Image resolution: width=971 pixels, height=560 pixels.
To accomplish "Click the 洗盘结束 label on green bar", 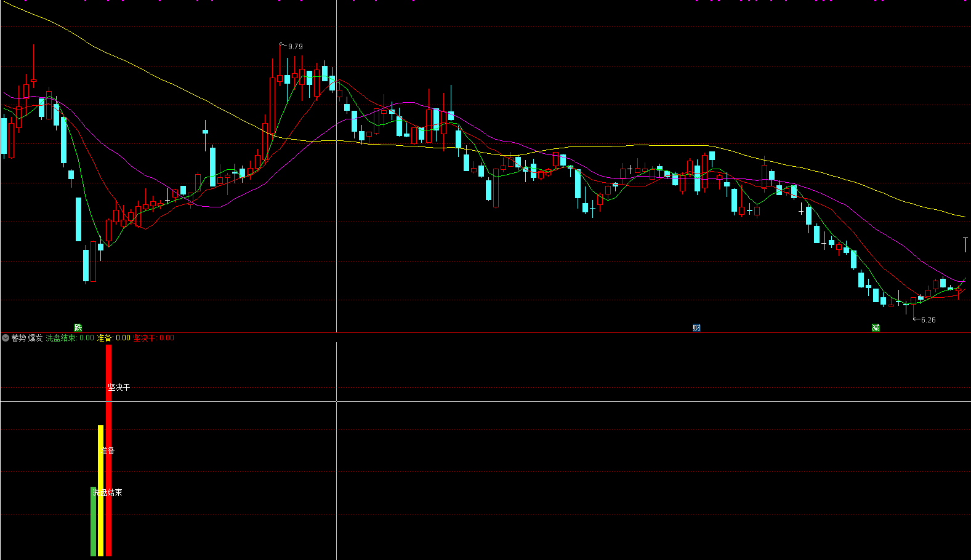I will click(108, 492).
